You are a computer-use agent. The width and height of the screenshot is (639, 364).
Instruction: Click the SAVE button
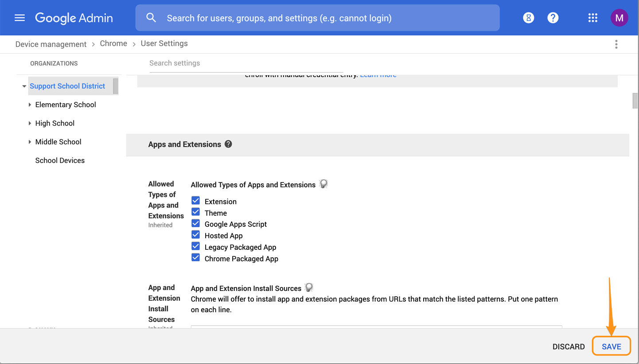click(612, 347)
